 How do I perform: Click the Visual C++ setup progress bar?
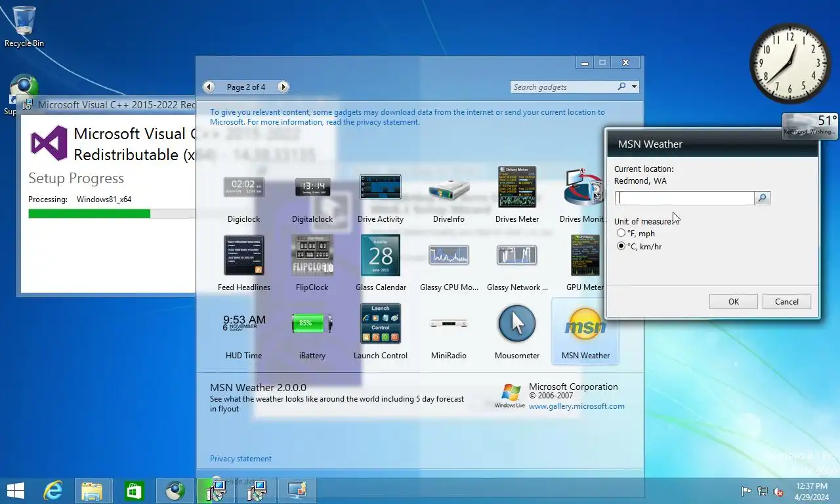pyautogui.click(x=112, y=213)
